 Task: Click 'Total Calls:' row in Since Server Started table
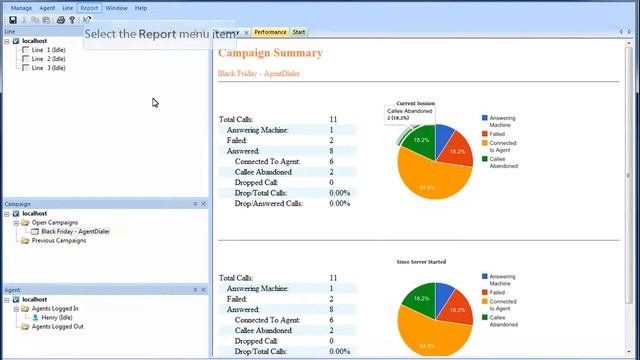(x=288, y=278)
